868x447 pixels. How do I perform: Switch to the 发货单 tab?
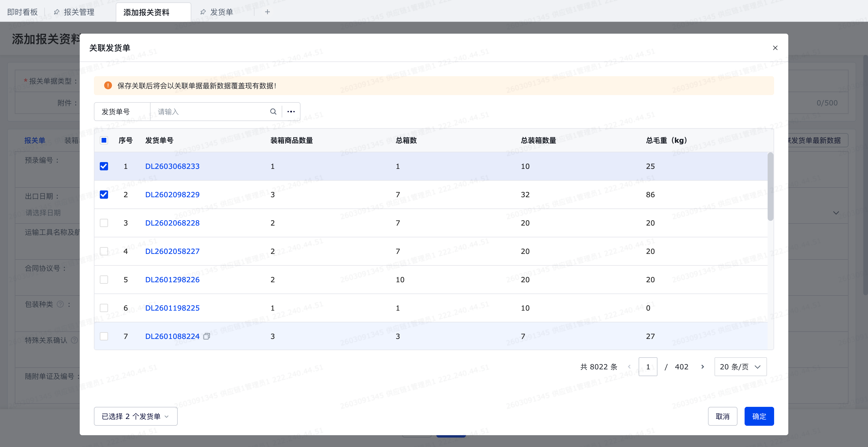point(221,12)
